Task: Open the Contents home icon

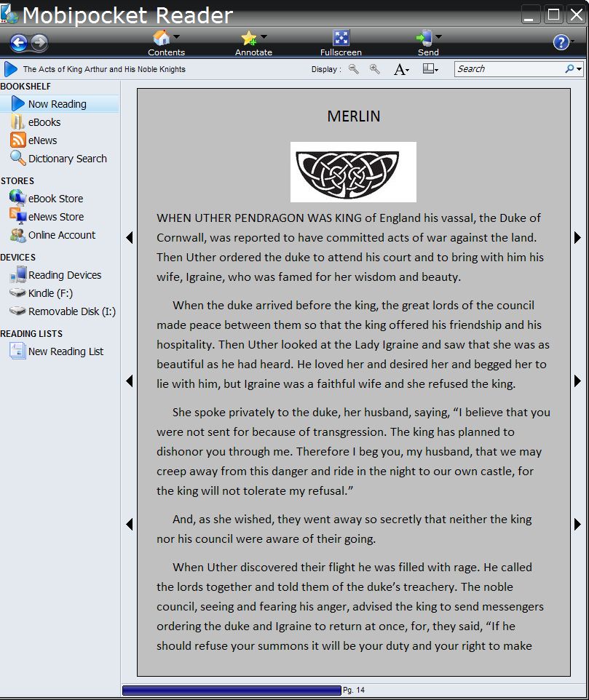Action: (161, 38)
